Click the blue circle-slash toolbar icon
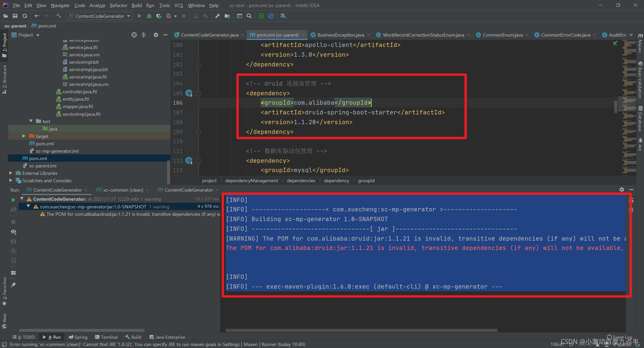Viewport: 644px width, 348px height. coord(271,16)
